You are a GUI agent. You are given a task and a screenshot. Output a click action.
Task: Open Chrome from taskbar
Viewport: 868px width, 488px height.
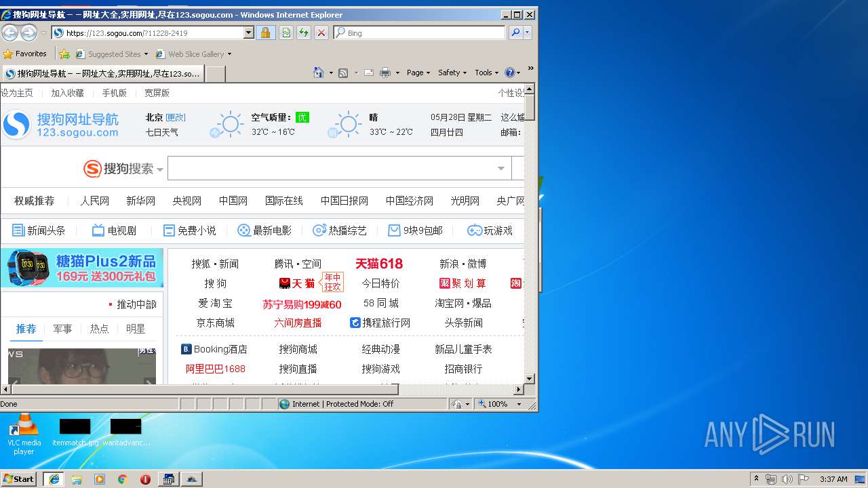click(122, 479)
